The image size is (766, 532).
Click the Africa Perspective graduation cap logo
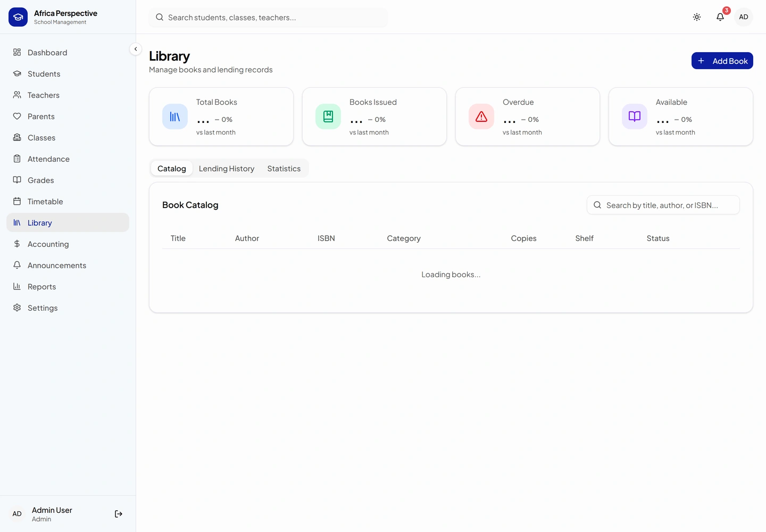[x=18, y=17]
